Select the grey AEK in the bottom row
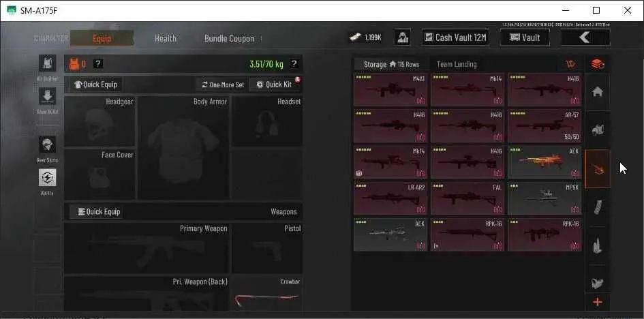Screen dimensions: 644x319 (x=390, y=234)
